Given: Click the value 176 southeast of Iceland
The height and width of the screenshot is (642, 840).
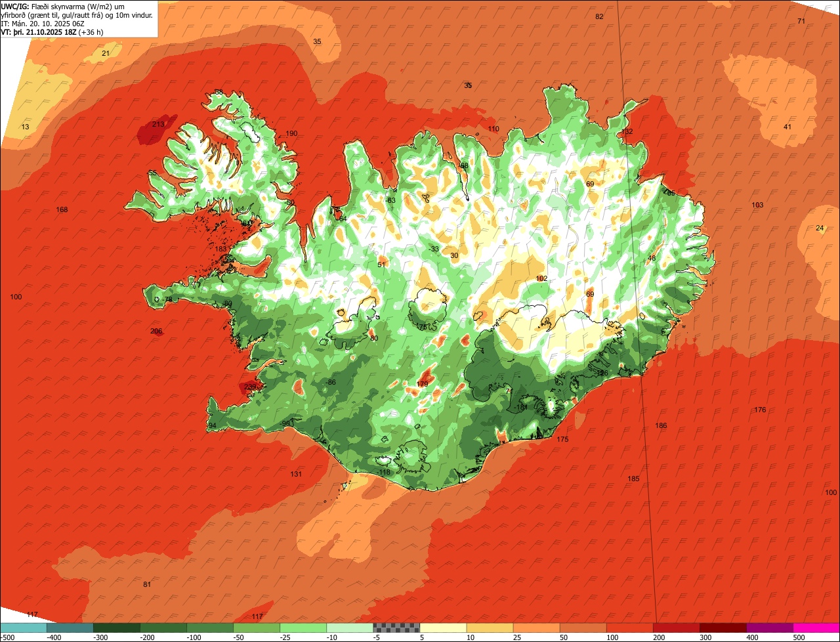Looking at the screenshot, I should tap(760, 410).
